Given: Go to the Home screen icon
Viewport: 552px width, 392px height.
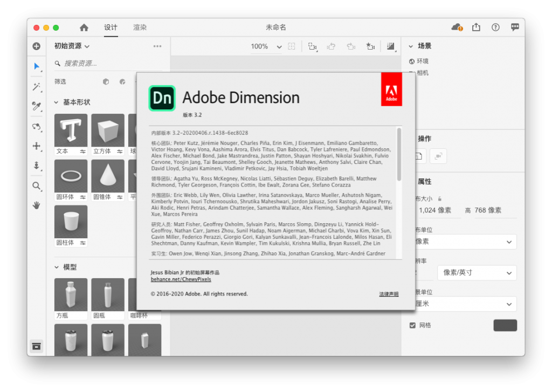Looking at the screenshot, I should [x=84, y=27].
